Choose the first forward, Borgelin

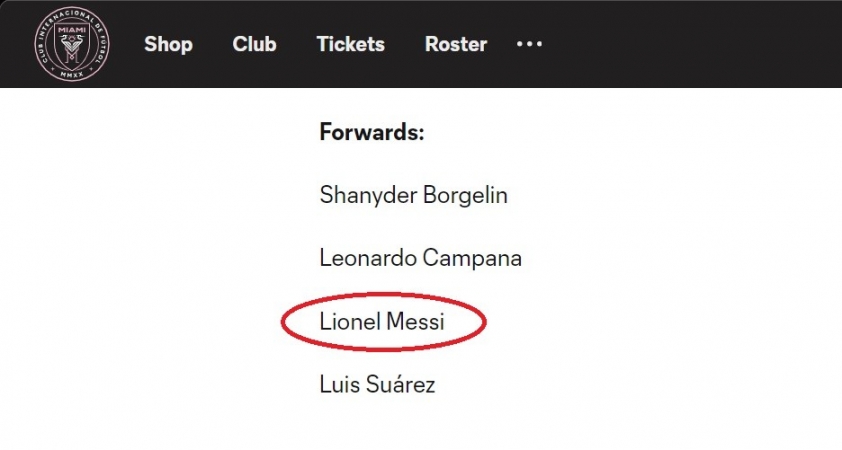click(413, 195)
